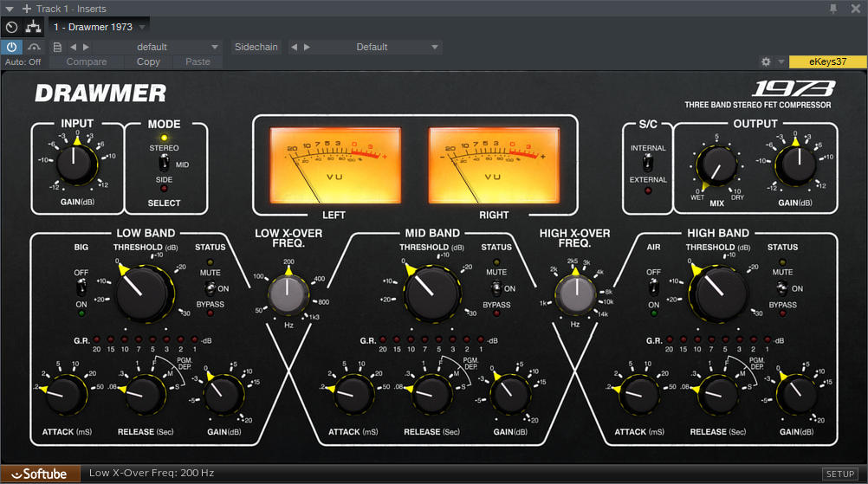Click the Paste button
Viewport: 868px width, 484px height.
tap(198, 62)
